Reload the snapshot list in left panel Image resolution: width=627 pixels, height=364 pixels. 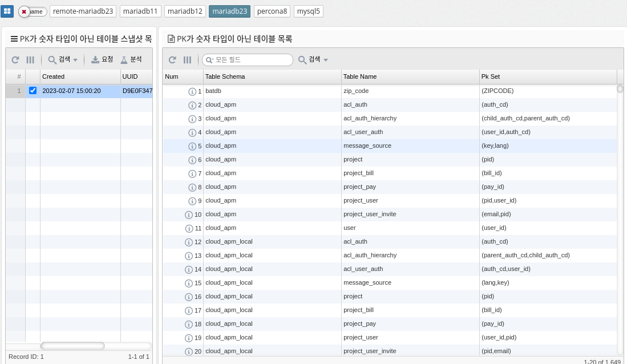tap(15, 59)
